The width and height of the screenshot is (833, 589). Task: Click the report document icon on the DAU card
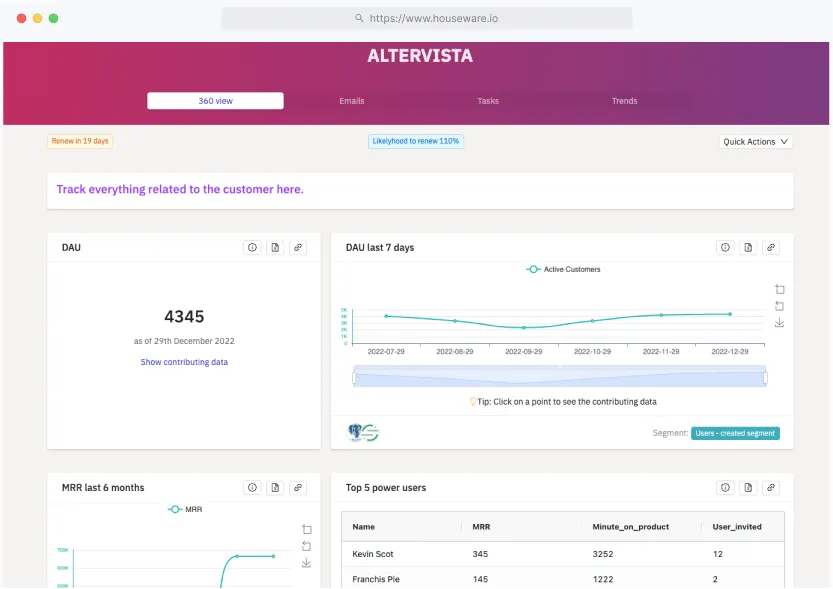[x=275, y=247]
